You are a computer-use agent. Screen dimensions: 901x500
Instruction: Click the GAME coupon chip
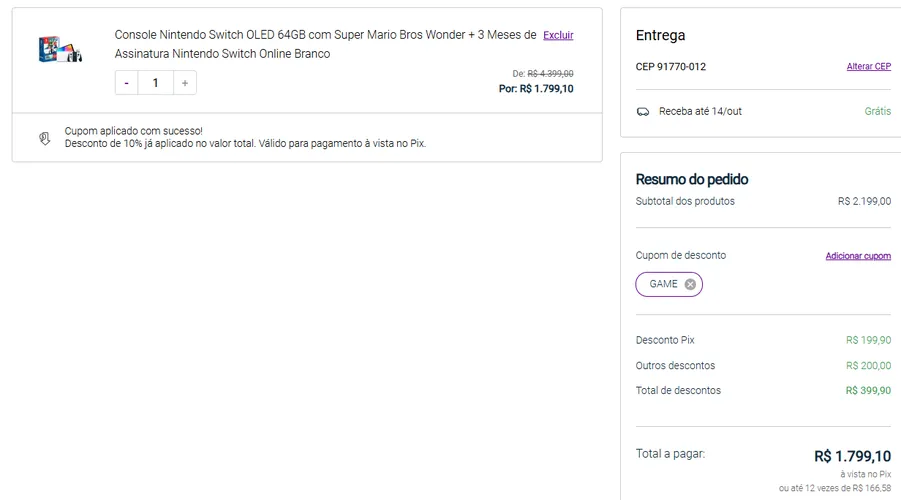pyautogui.click(x=669, y=284)
